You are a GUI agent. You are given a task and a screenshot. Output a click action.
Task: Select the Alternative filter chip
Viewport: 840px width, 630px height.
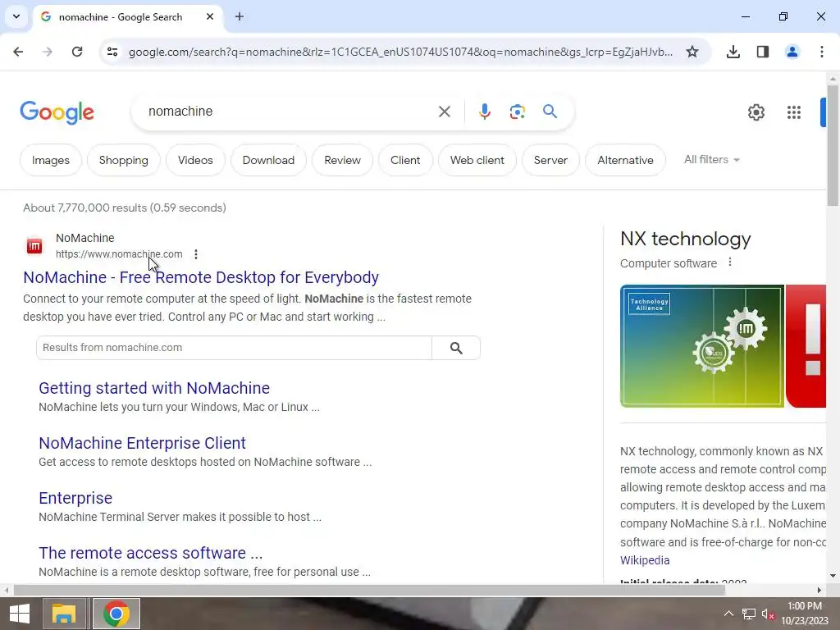pos(625,160)
